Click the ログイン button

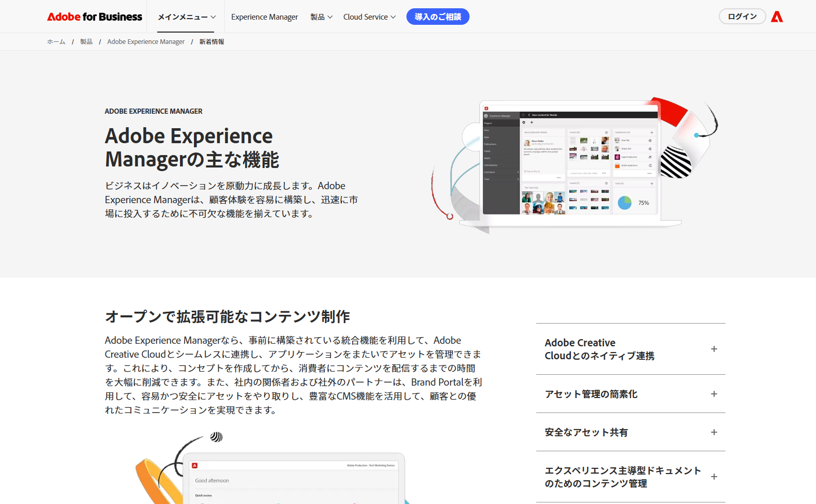coord(742,17)
